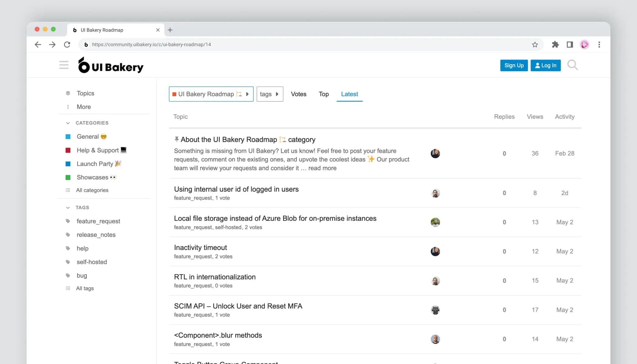Image resolution: width=637 pixels, height=364 pixels.
Task: Sort topics by Replies column
Action: (504, 116)
